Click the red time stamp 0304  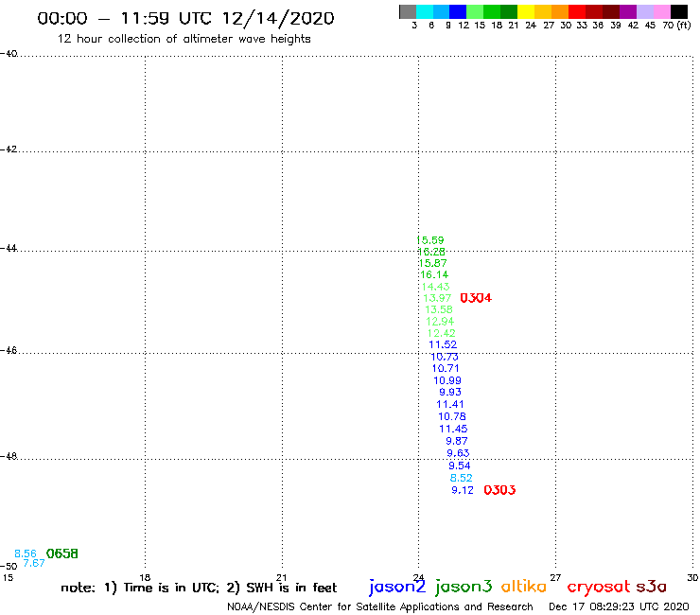pyautogui.click(x=476, y=298)
